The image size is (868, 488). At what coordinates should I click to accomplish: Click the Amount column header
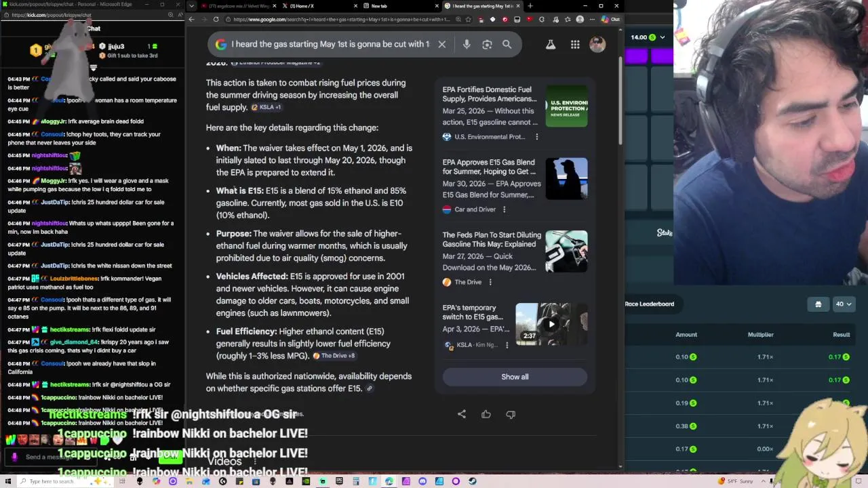pyautogui.click(x=686, y=335)
